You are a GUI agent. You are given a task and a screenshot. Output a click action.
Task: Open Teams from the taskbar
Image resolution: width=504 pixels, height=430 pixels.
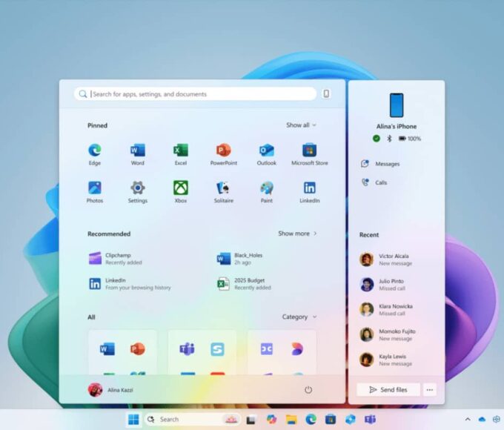[x=370, y=420]
